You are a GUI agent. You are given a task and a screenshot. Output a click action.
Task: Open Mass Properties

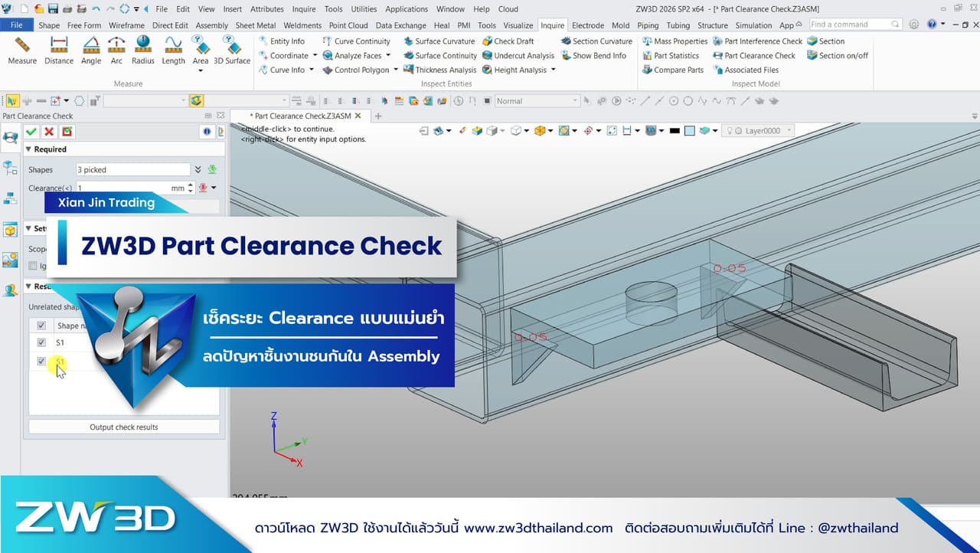(x=675, y=41)
